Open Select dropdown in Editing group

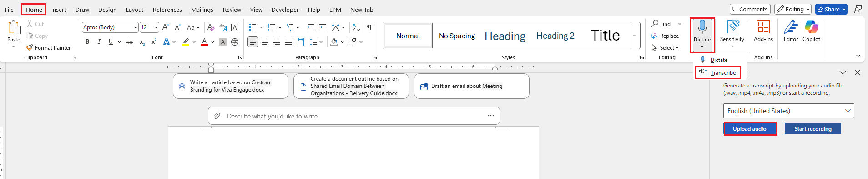(x=665, y=47)
